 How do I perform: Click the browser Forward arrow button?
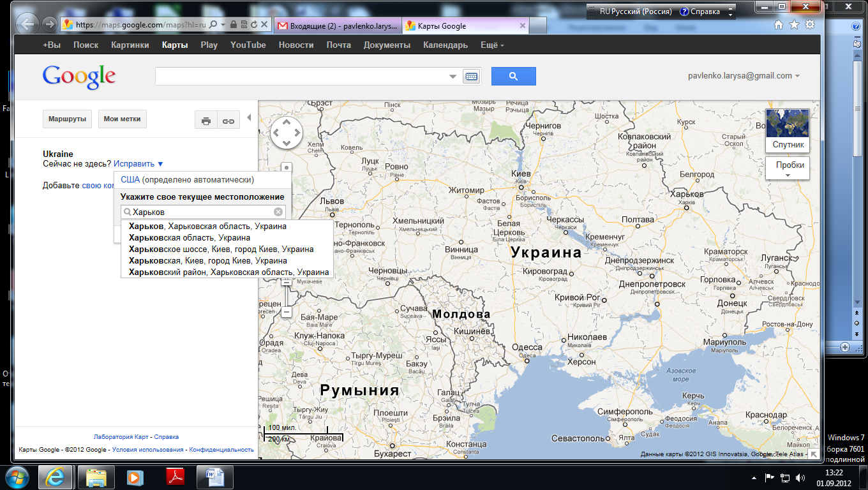point(49,25)
